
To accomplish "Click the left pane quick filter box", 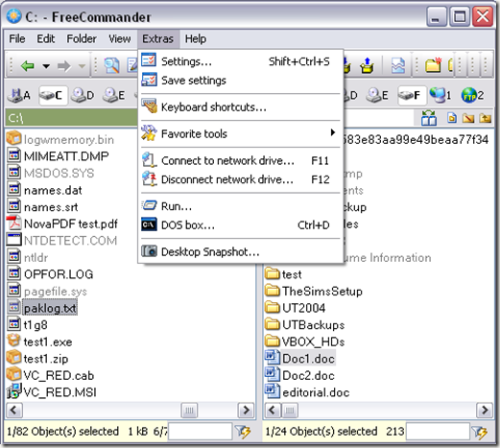I will coord(201,432).
